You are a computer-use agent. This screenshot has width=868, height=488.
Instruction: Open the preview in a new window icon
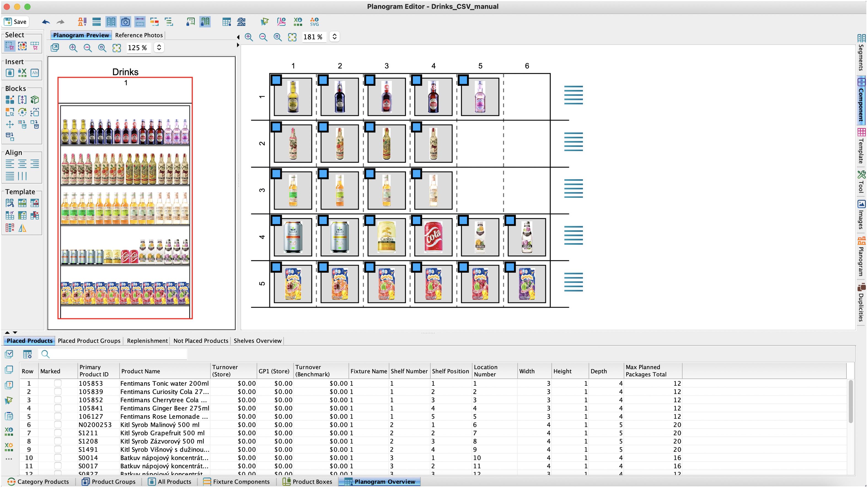(55, 48)
